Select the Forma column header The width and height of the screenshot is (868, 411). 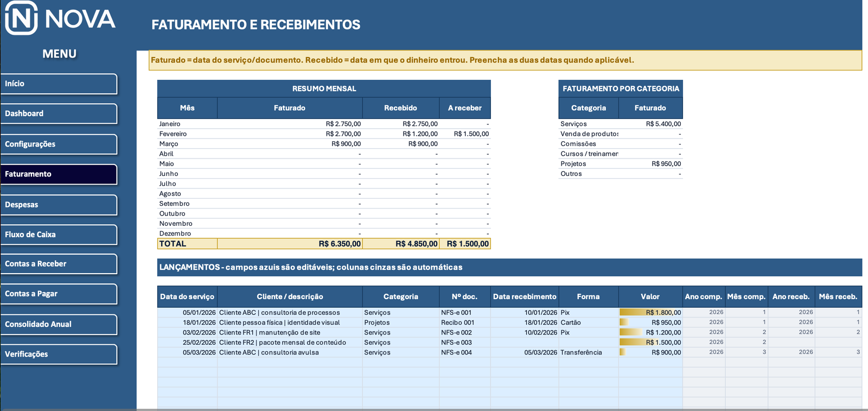(588, 297)
